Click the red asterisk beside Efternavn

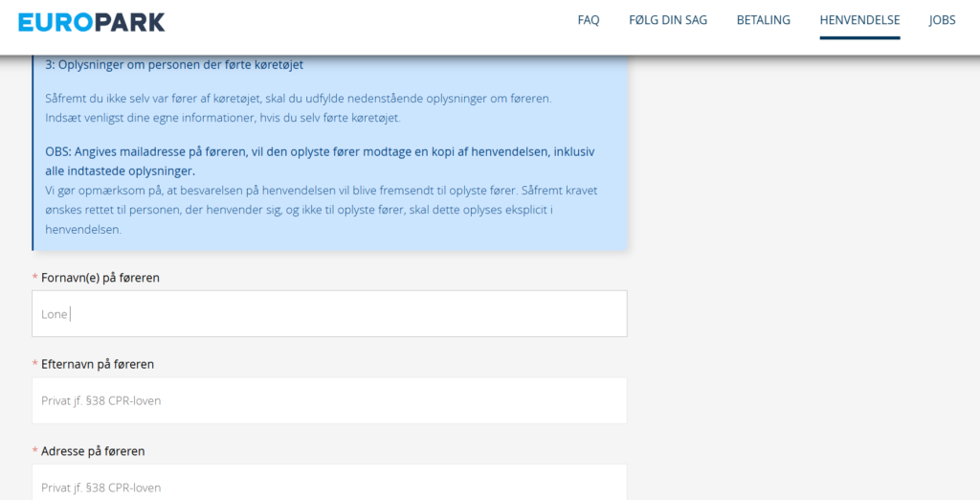point(35,365)
